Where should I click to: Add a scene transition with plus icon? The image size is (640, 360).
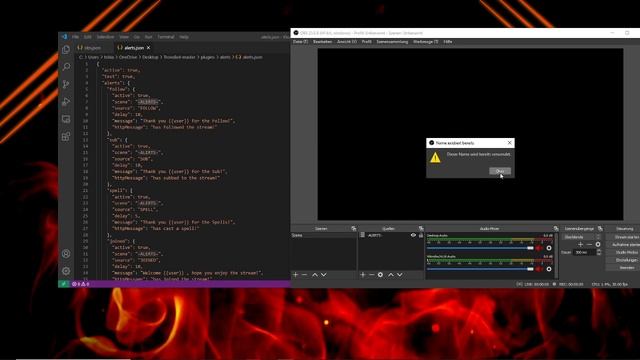tap(580, 244)
